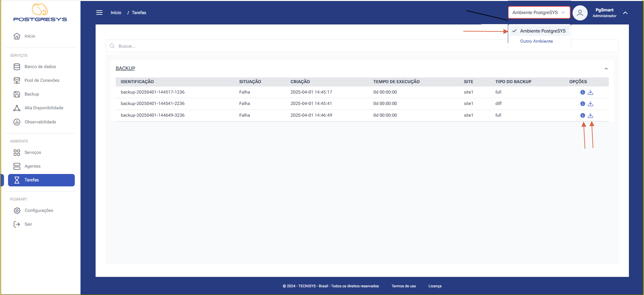Click the PostgreSYS elephant logo
The height and width of the screenshot is (295, 644).
pos(40,13)
